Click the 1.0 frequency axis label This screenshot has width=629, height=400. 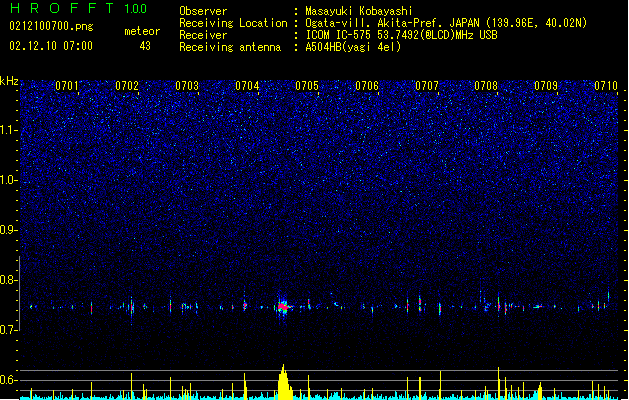[8, 180]
